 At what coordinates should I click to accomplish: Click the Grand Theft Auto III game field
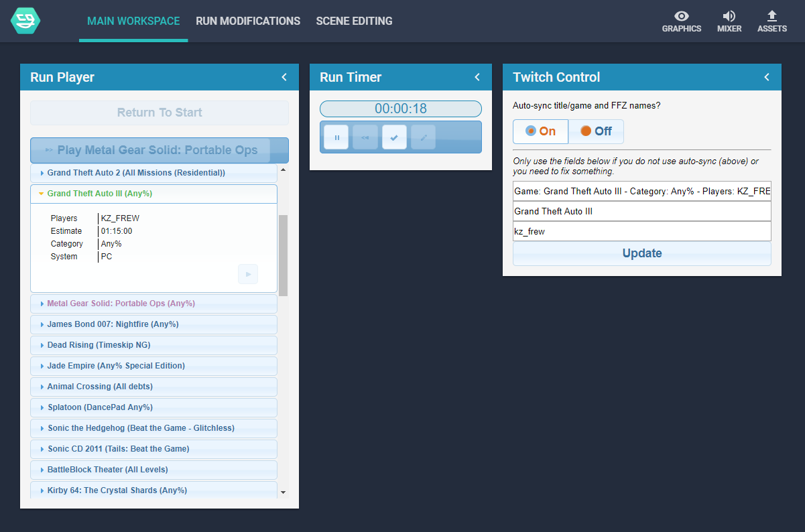642,211
